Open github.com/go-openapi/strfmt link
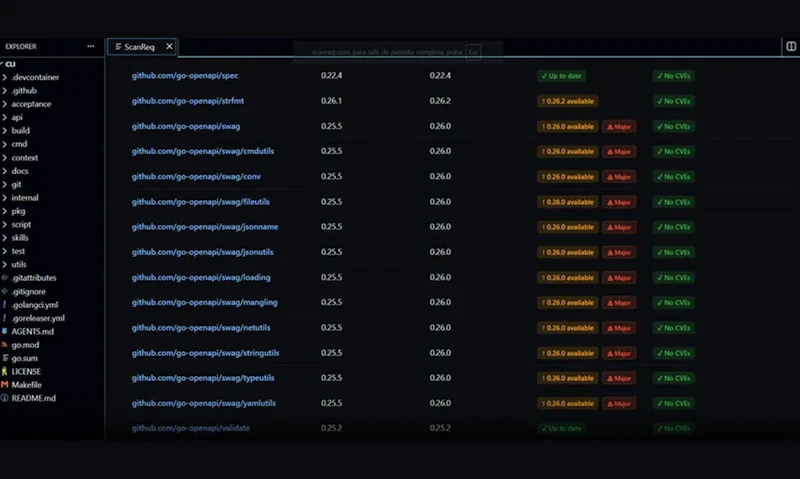 (x=188, y=101)
